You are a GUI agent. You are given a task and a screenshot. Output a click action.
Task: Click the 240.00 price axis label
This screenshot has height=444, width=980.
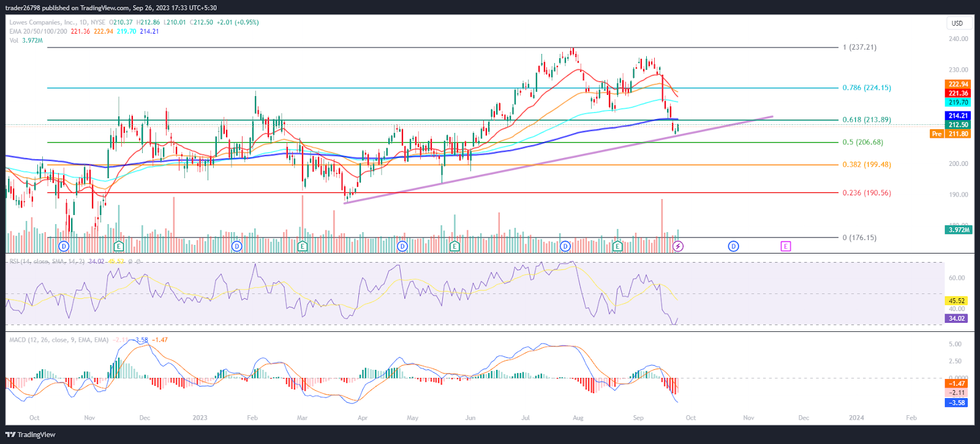click(959, 39)
